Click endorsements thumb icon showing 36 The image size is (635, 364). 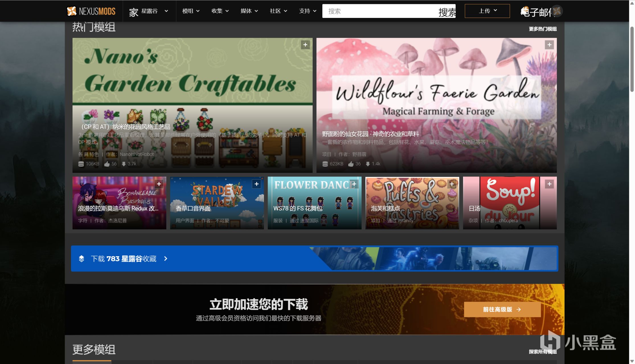[351, 164]
